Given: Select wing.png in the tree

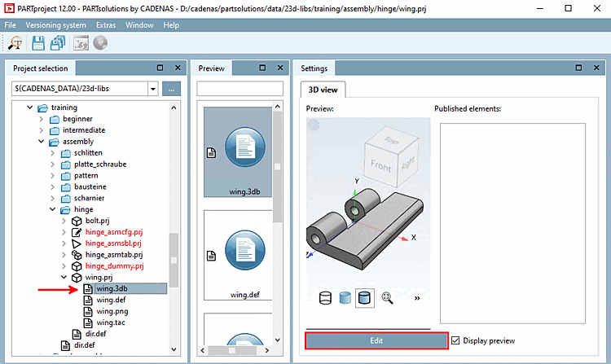Looking at the screenshot, I should (112, 311).
